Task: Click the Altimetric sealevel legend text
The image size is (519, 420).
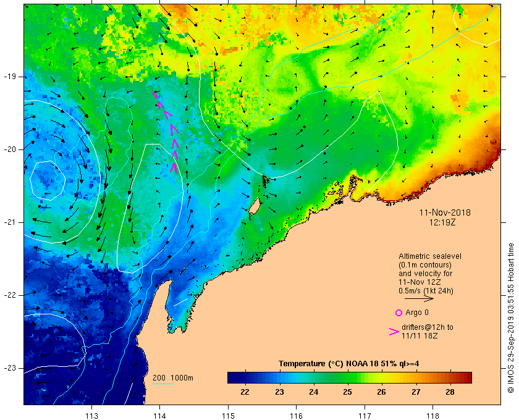Action: pyautogui.click(x=429, y=256)
